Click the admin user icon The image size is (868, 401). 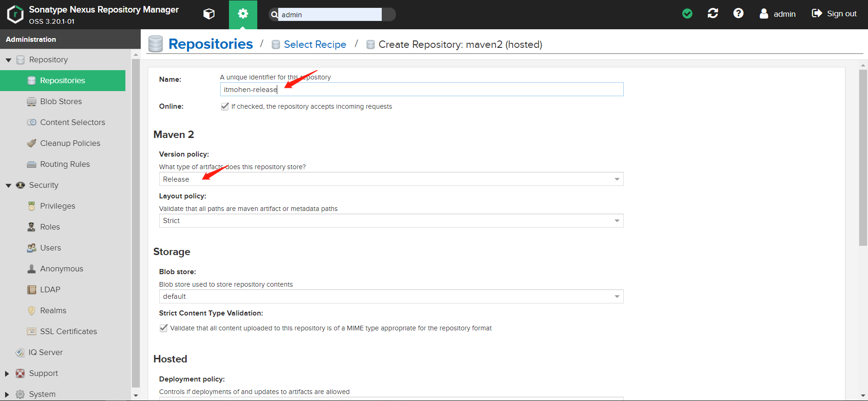[x=764, y=13]
